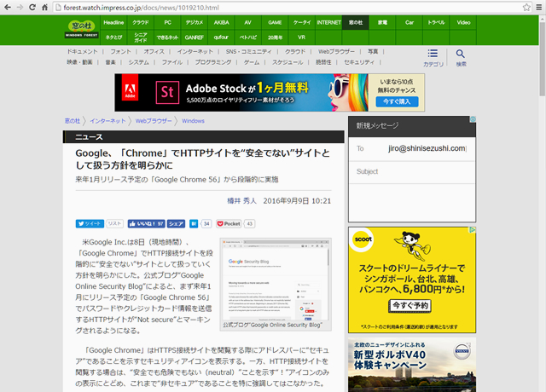
Task: Open the Chrome menu hamburger icon
Action: coord(537,6)
